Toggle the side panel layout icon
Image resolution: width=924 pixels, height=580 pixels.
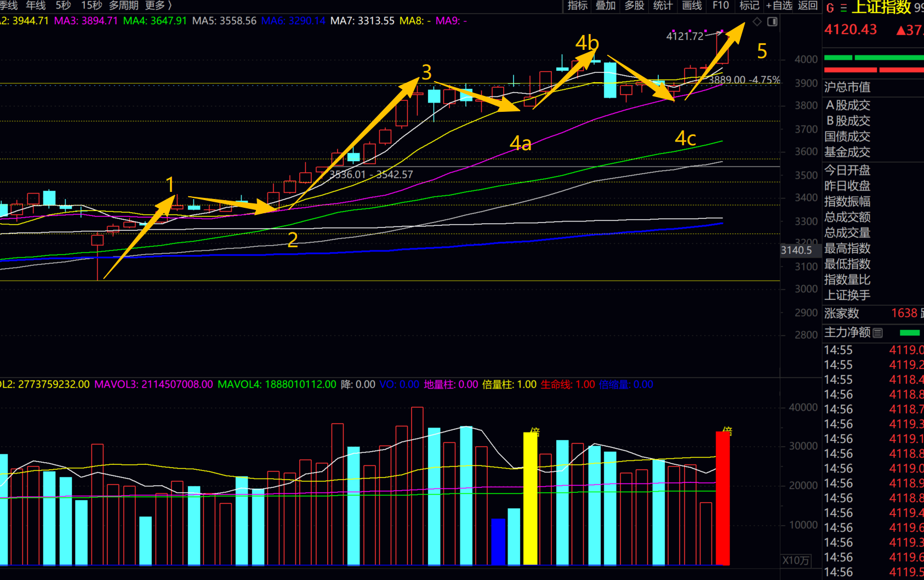tap(772, 22)
